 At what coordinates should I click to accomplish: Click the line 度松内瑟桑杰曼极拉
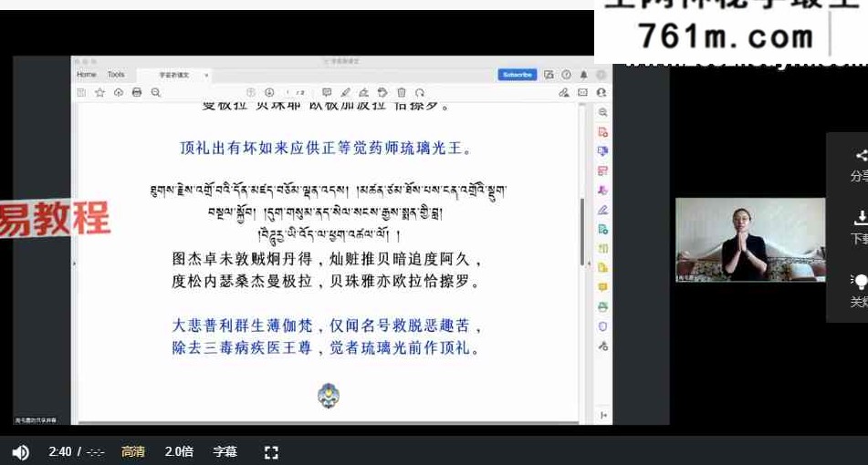coord(243,281)
